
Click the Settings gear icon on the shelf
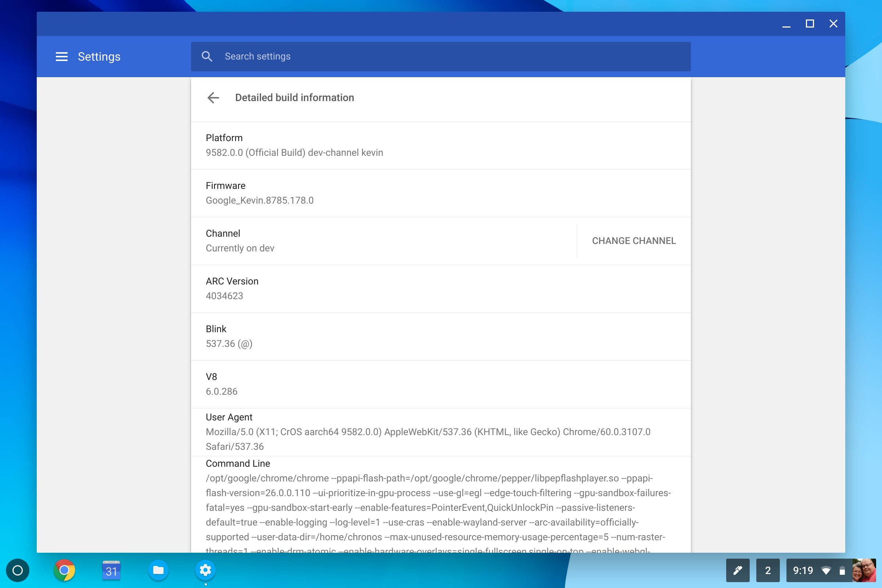[x=205, y=570]
